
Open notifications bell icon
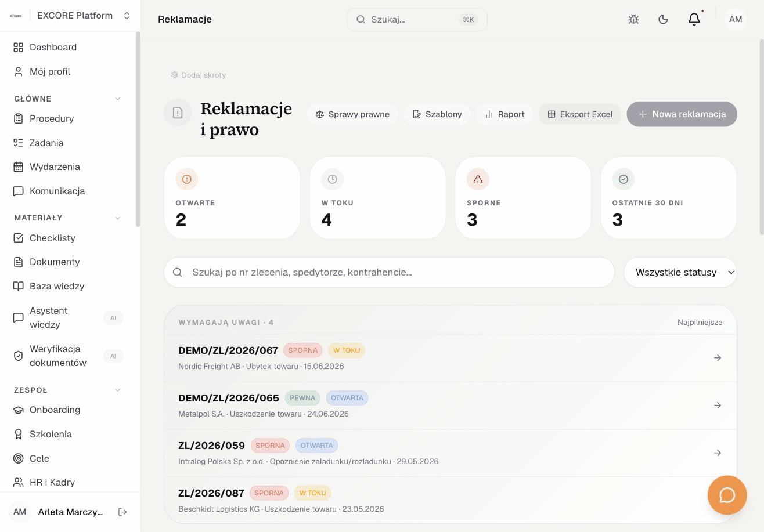[694, 19]
